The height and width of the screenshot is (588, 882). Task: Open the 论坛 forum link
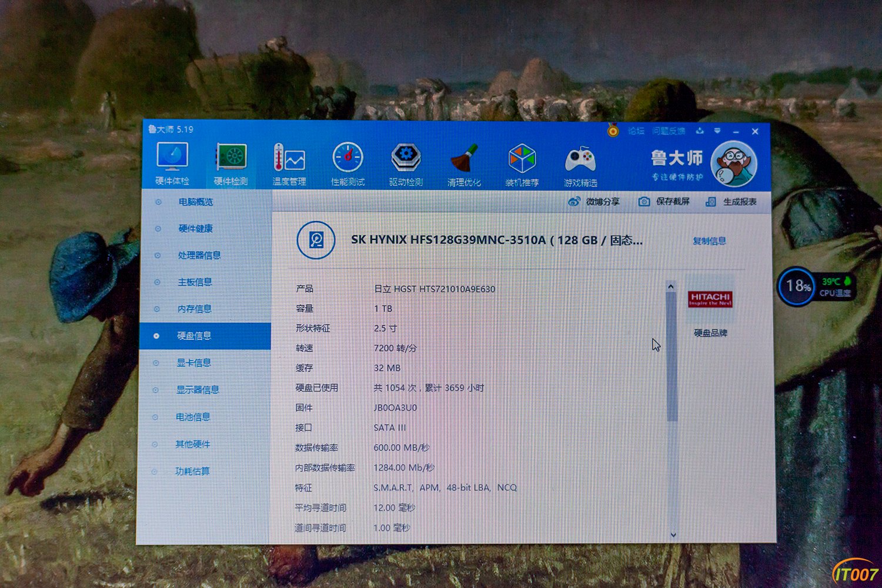click(x=636, y=131)
